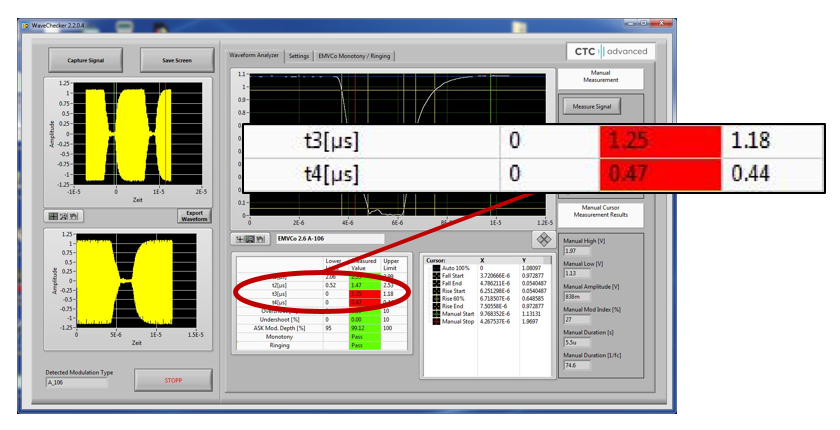The width and height of the screenshot is (840, 430).
Task: Click the EMVCo 2.6 A-106 standard field
Action: click(x=330, y=239)
